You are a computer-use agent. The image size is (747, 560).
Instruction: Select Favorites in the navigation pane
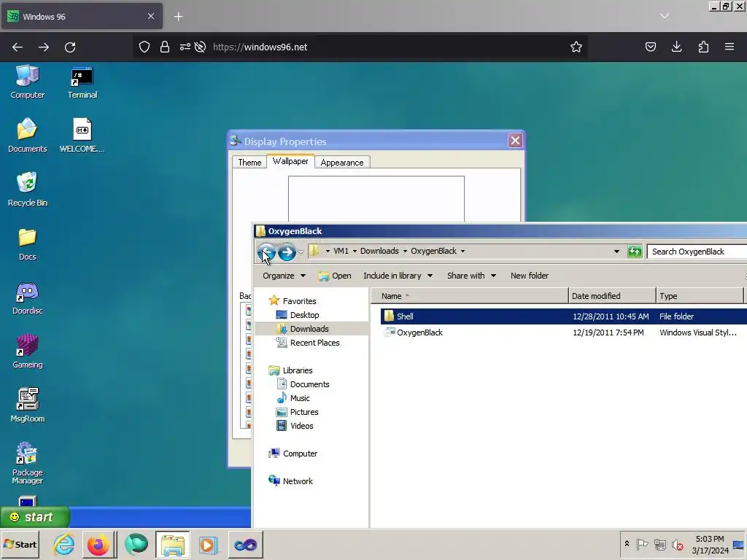(293, 301)
